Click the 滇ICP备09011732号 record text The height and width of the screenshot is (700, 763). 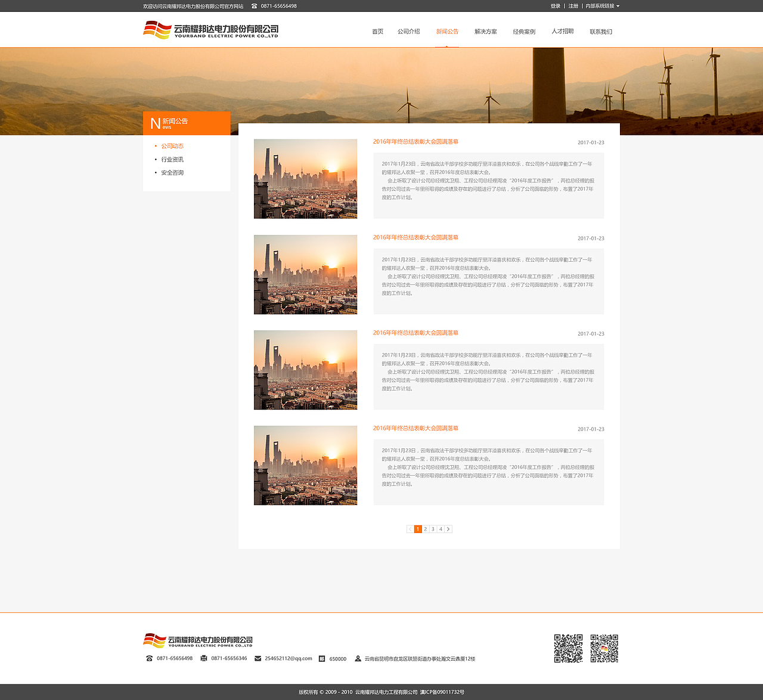[442, 692]
